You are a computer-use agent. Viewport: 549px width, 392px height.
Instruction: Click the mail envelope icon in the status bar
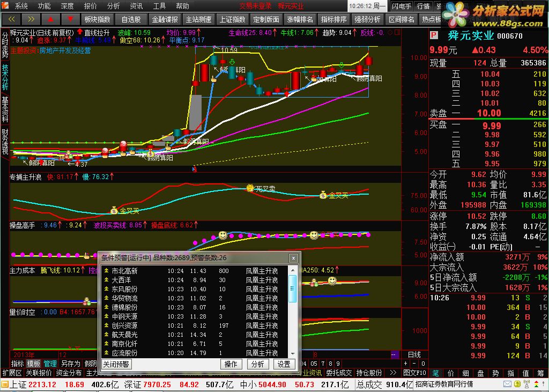pyautogui.click(x=507, y=384)
